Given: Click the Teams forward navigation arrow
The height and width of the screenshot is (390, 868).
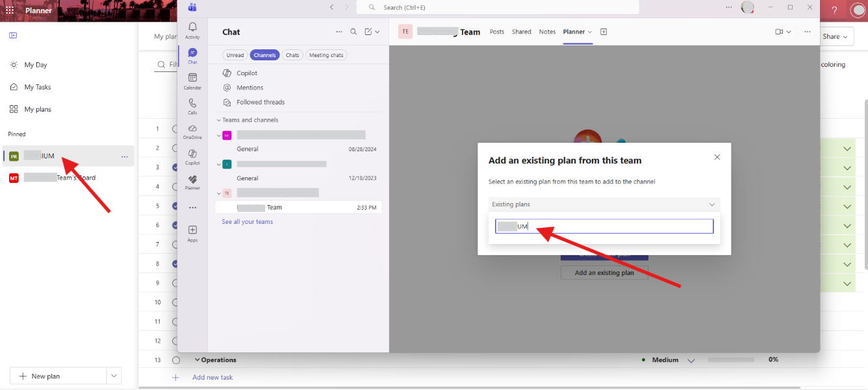Looking at the screenshot, I should (x=346, y=7).
